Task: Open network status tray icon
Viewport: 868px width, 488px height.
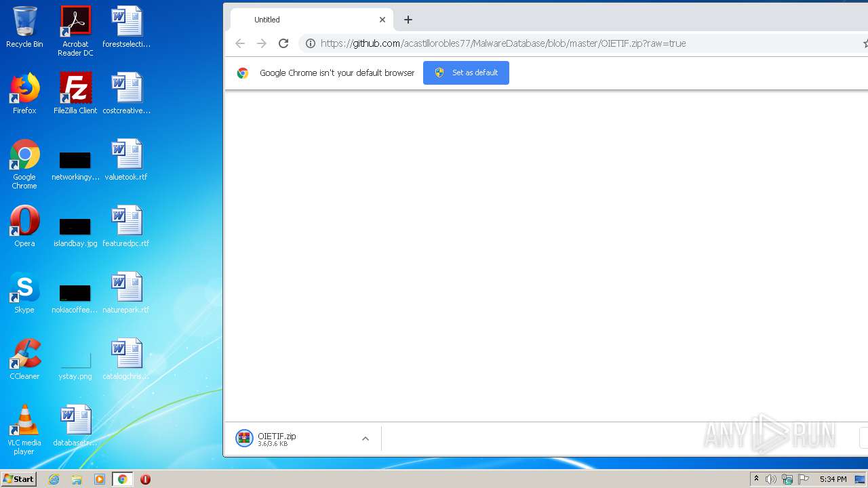Action: [x=787, y=479]
